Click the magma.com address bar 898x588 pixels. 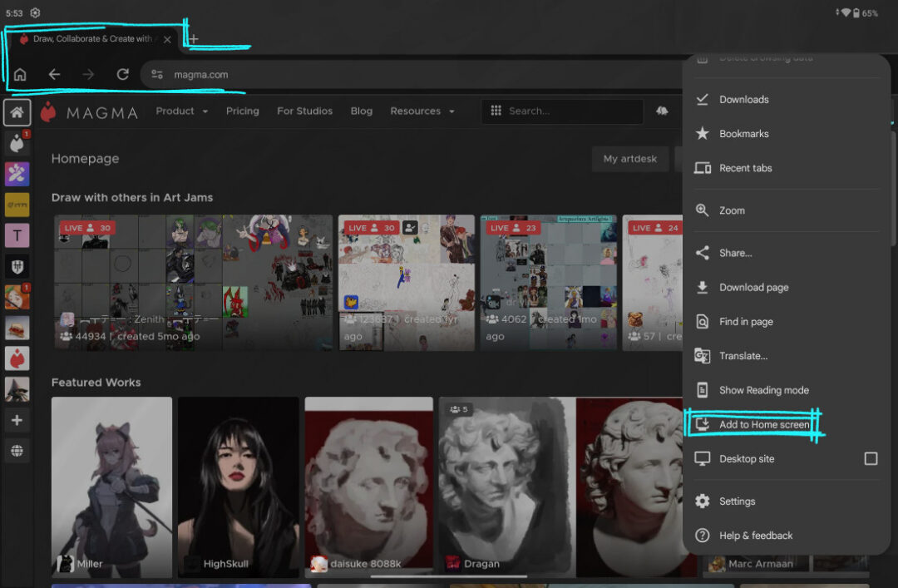point(412,75)
